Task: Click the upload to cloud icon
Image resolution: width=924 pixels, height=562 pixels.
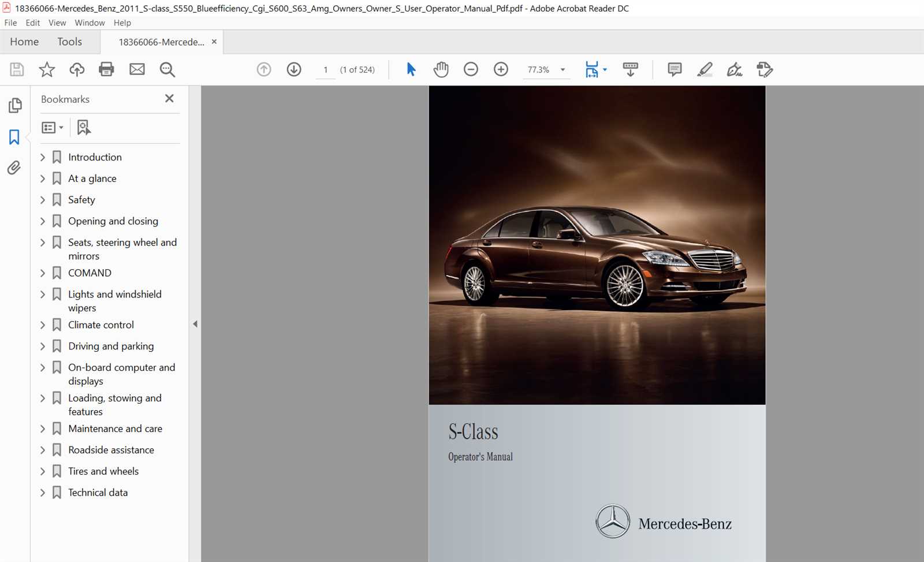Action: coord(77,70)
